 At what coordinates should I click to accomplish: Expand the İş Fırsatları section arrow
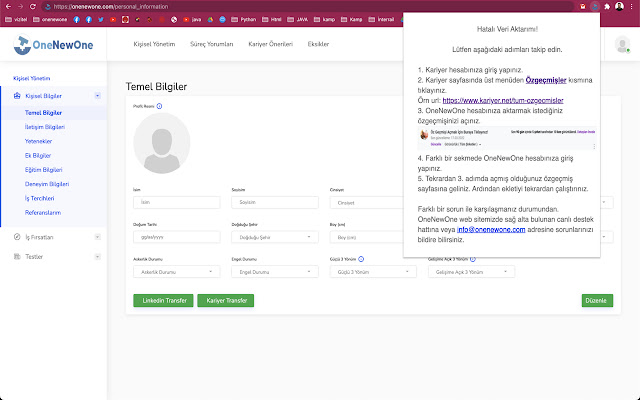tap(98, 237)
